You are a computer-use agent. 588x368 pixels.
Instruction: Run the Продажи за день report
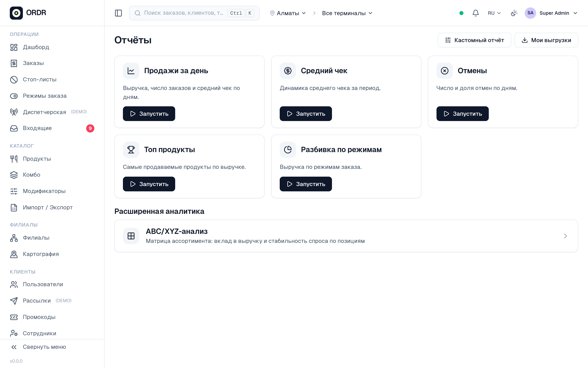pyautogui.click(x=149, y=114)
